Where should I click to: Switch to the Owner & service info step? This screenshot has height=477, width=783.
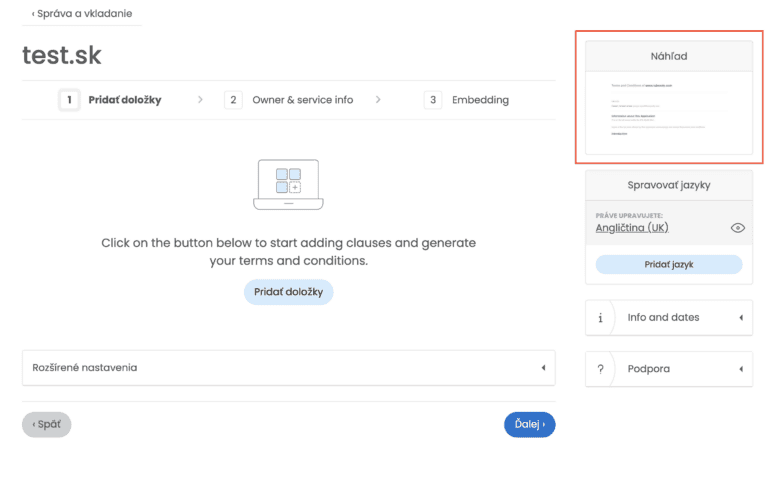coord(302,100)
